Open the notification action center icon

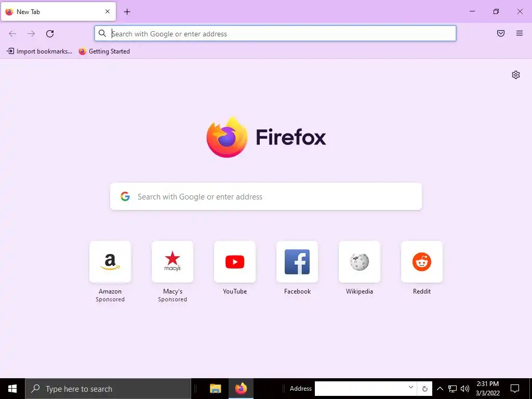(515, 389)
